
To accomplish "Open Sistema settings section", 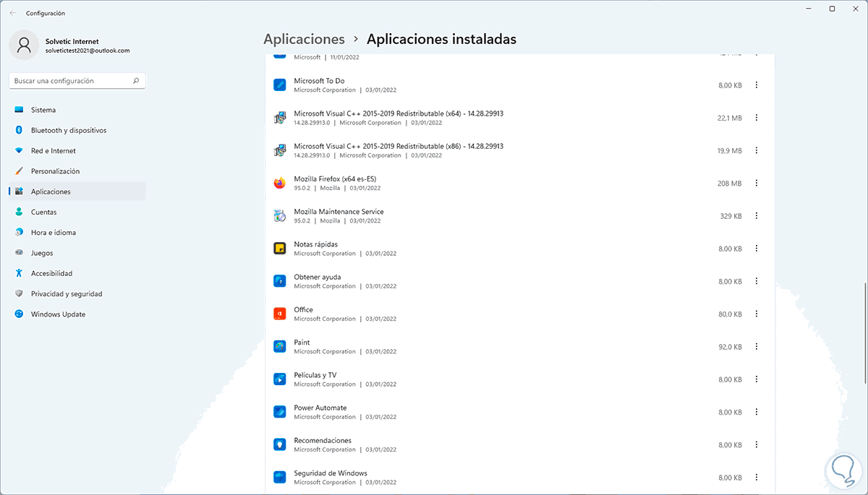I will coord(77,110).
